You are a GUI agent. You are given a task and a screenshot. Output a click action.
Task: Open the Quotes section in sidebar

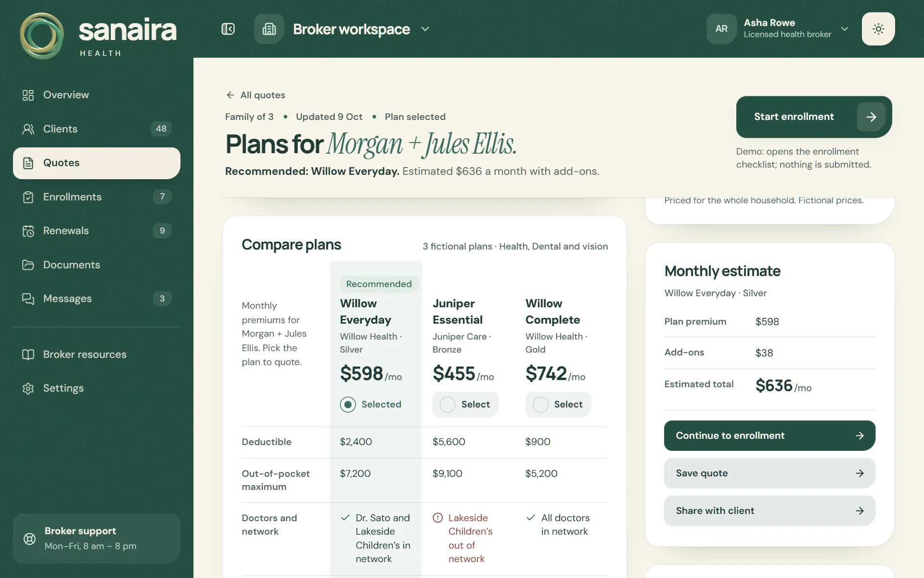coord(97,163)
